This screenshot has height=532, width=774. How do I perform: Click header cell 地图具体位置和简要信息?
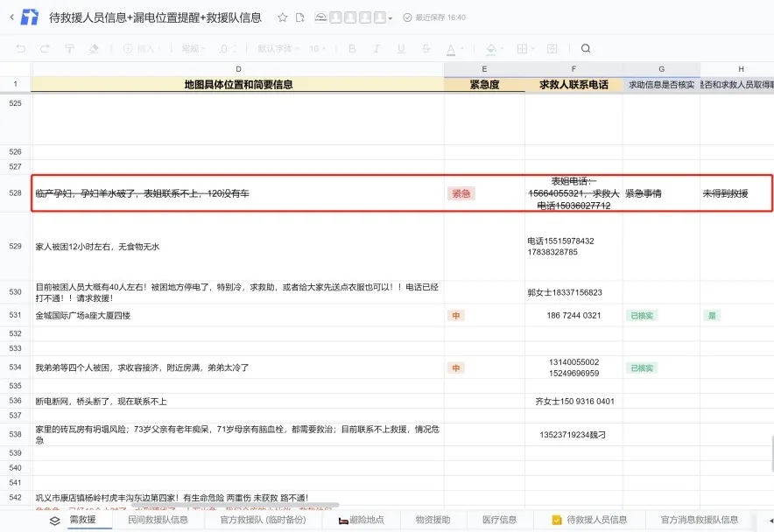[x=238, y=84]
